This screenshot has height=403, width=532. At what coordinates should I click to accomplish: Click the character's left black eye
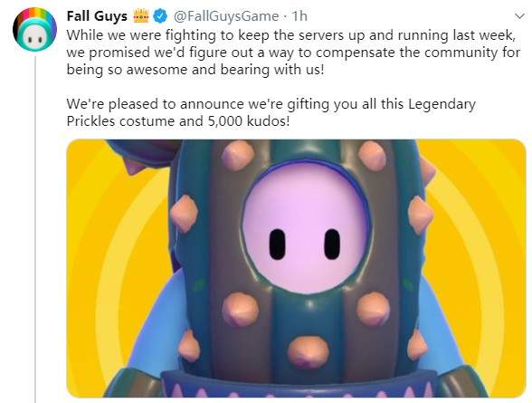pos(277,245)
